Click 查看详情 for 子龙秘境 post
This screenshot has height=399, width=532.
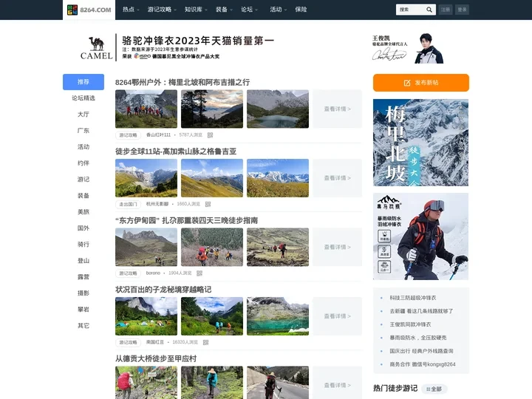click(x=337, y=316)
